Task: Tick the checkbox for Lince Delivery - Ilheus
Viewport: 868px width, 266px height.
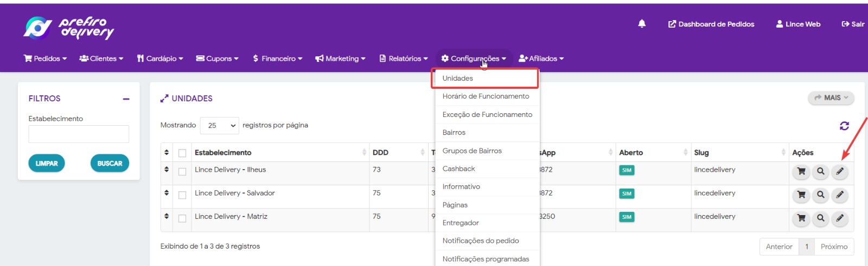Action: tap(182, 172)
